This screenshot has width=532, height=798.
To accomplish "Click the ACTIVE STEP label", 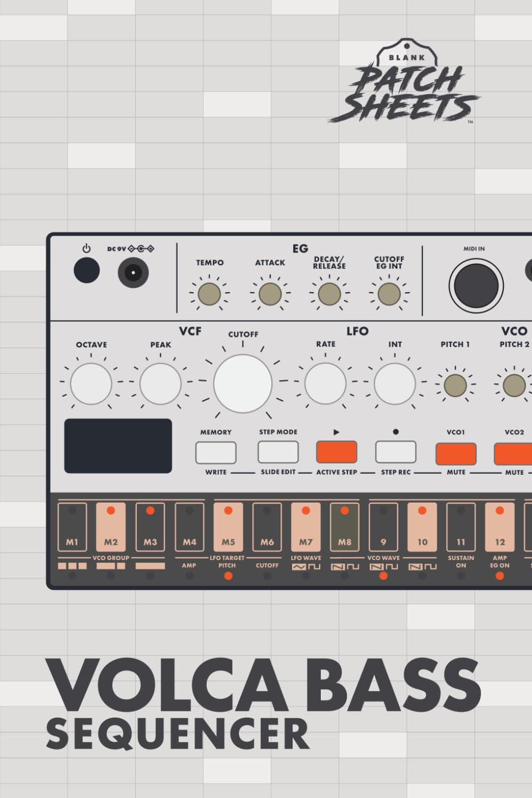I will pos(337,472).
